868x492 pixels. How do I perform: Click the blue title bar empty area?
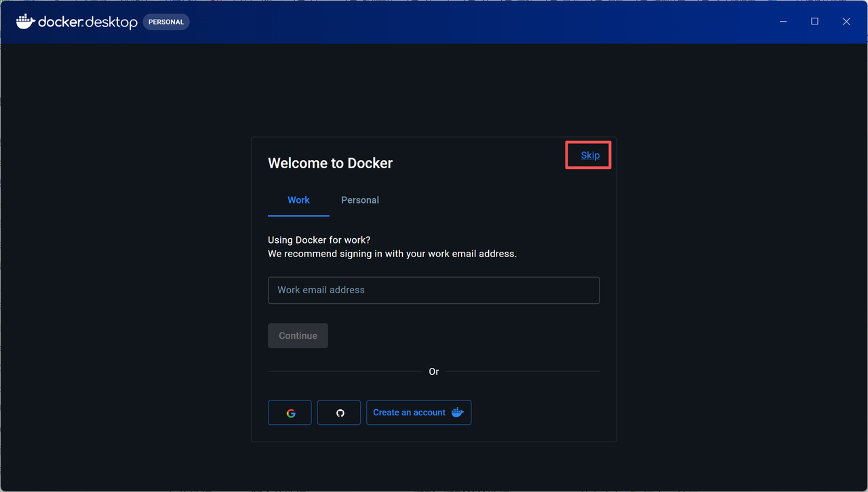(475, 22)
